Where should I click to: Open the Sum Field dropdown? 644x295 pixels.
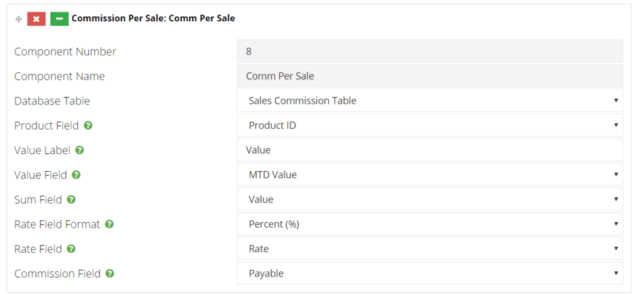(x=430, y=199)
